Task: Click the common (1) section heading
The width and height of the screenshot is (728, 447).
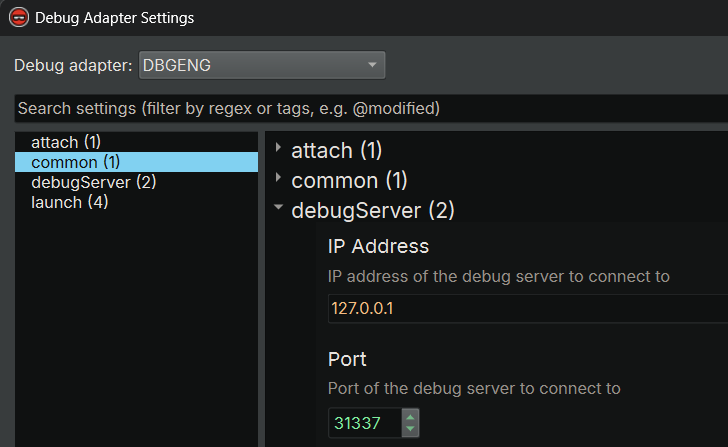Action: tap(349, 180)
